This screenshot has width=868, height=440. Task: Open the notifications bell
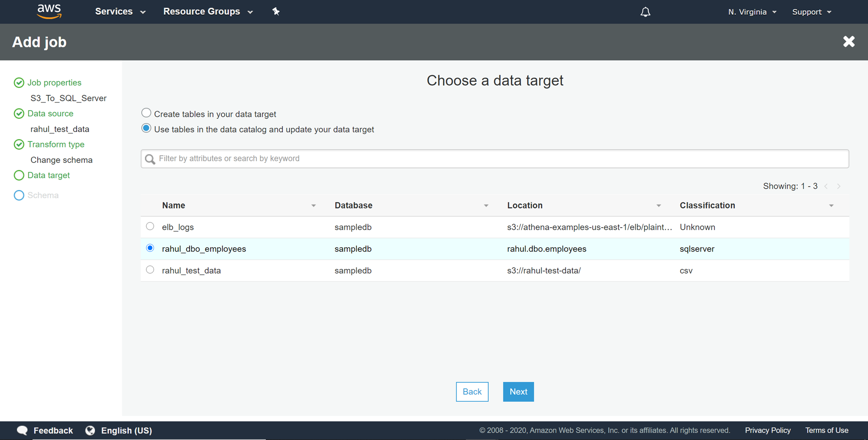[x=645, y=12]
